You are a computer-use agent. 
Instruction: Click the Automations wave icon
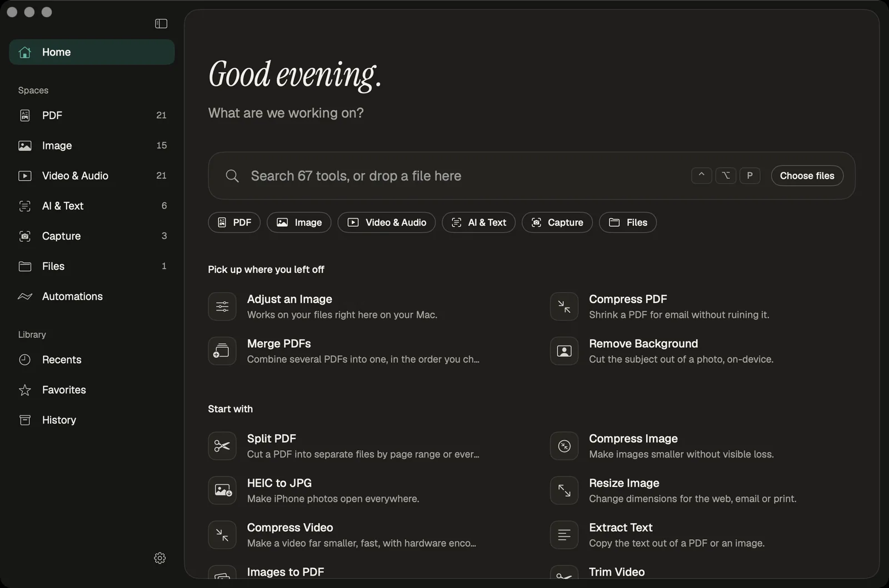pyautogui.click(x=25, y=296)
